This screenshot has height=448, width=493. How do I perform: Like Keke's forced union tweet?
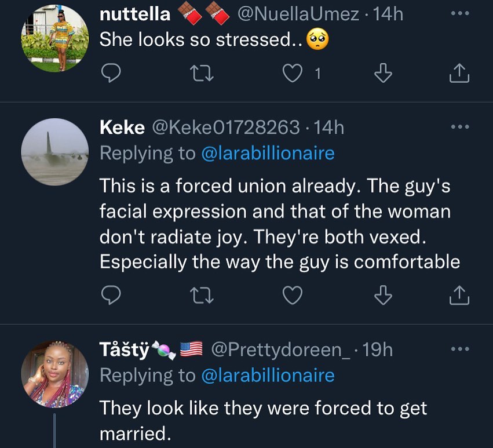(x=293, y=296)
